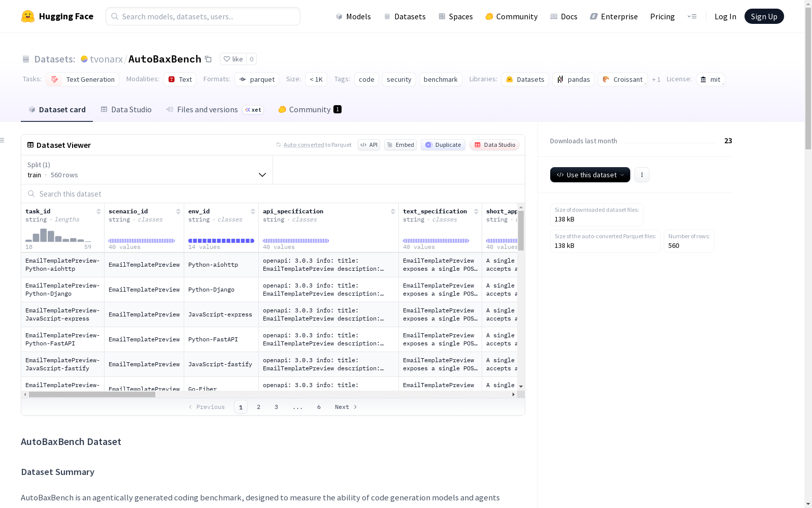The width and height of the screenshot is (812, 508).
Task: Go to page 6 of the dataset
Action: point(319,407)
